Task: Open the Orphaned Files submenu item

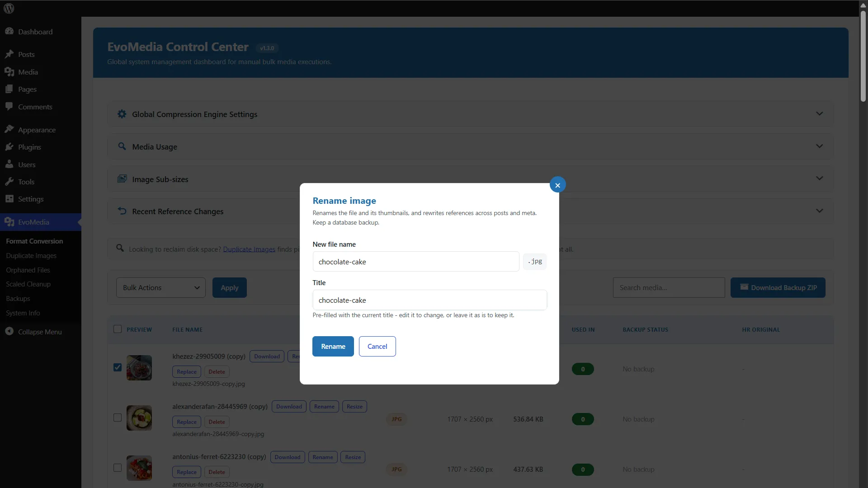Action: (x=28, y=270)
